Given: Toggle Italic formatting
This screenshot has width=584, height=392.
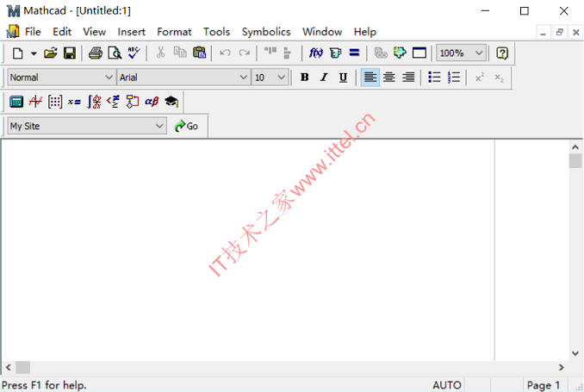Looking at the screenshot, I should [324, 78].
